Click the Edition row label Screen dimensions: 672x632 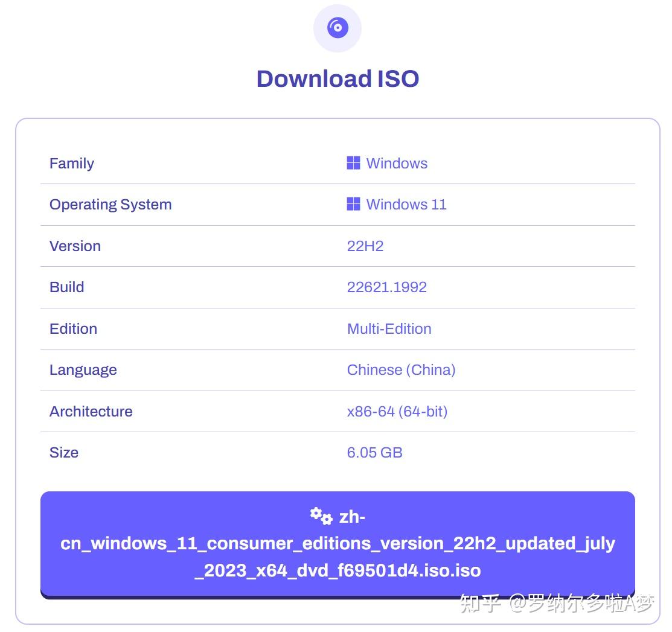coord(73,328)
